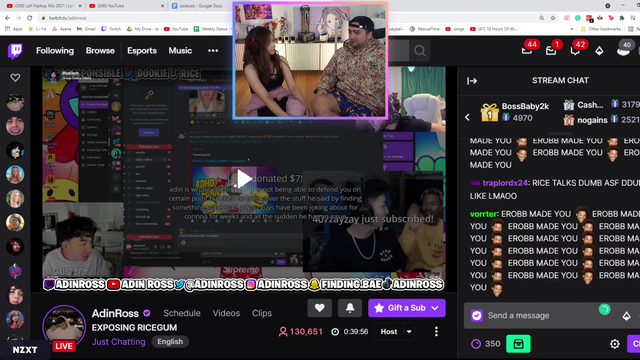Click the play button on the stream
Screen dimensions: 640x360
coord(244,179)
